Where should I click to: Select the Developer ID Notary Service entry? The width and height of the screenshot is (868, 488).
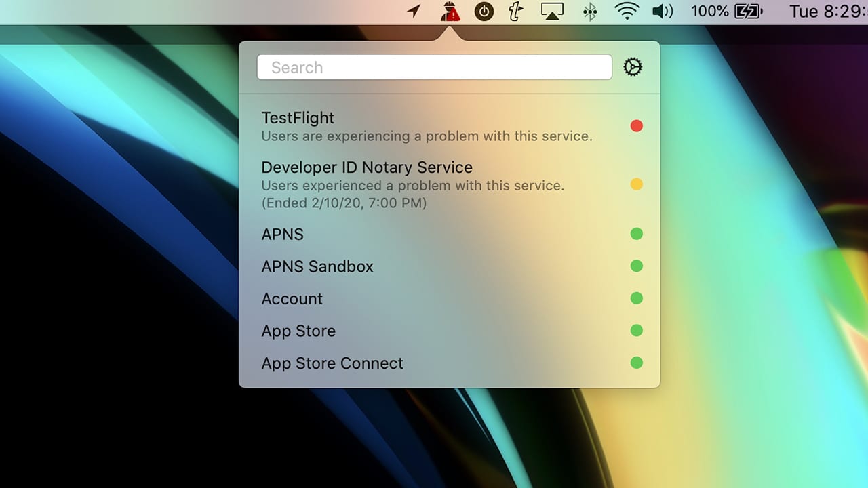click(x=449, y=184)
